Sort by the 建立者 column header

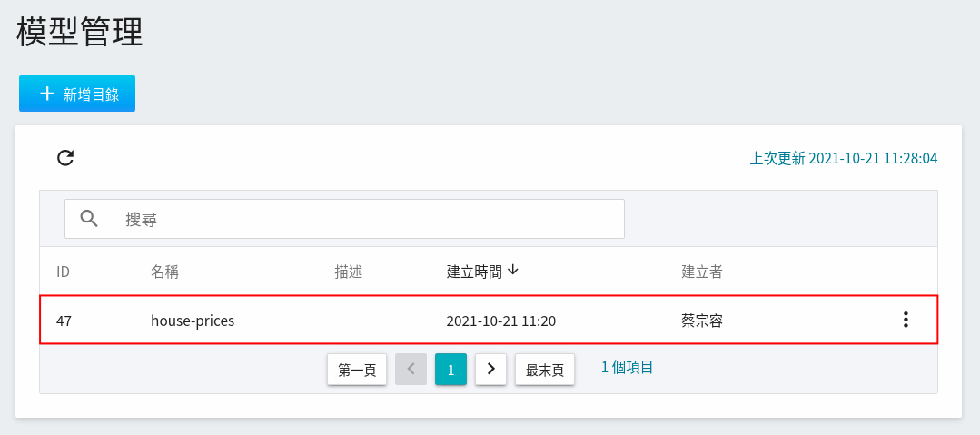point(702,272)
